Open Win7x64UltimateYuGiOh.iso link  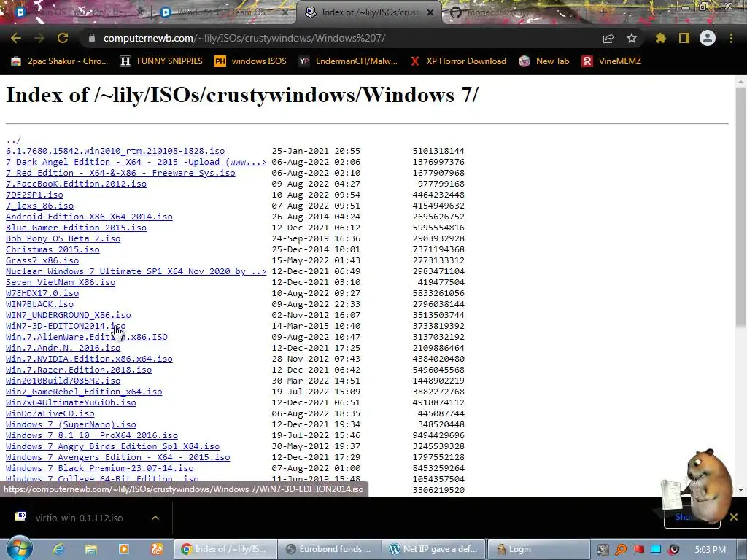pos(71,402)
